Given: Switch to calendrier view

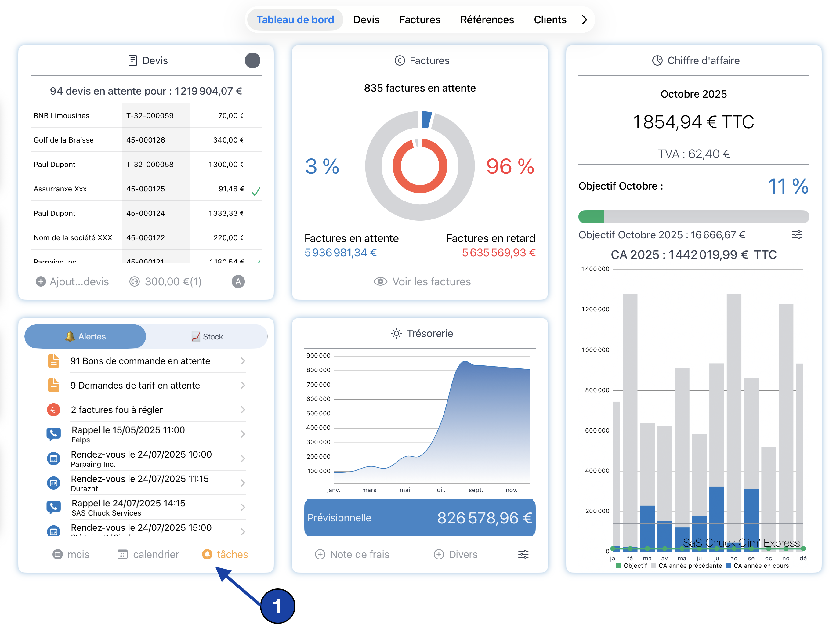Looking at the screenshot, I should coord(148,554).
